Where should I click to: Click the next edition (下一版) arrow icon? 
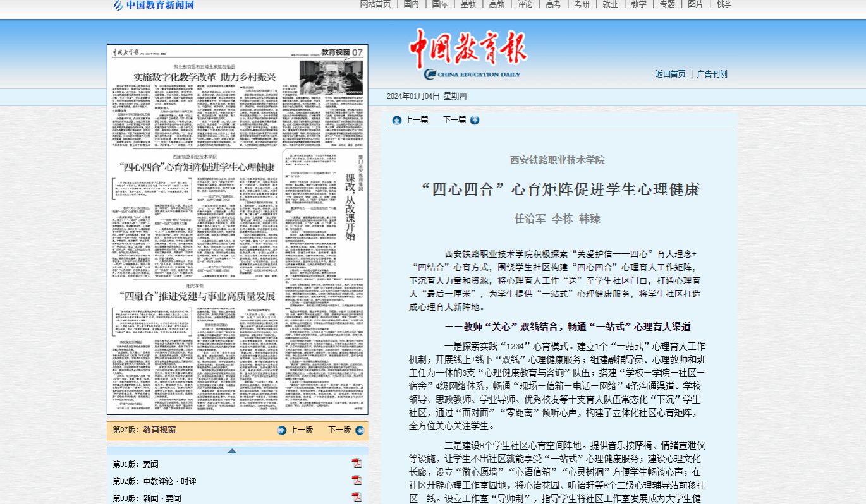360,430
